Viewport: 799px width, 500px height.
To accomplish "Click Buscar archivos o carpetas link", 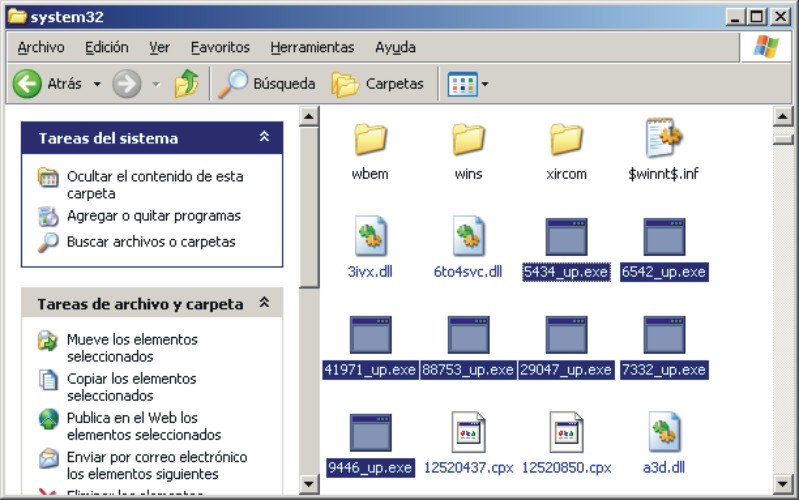I will 150,242.
